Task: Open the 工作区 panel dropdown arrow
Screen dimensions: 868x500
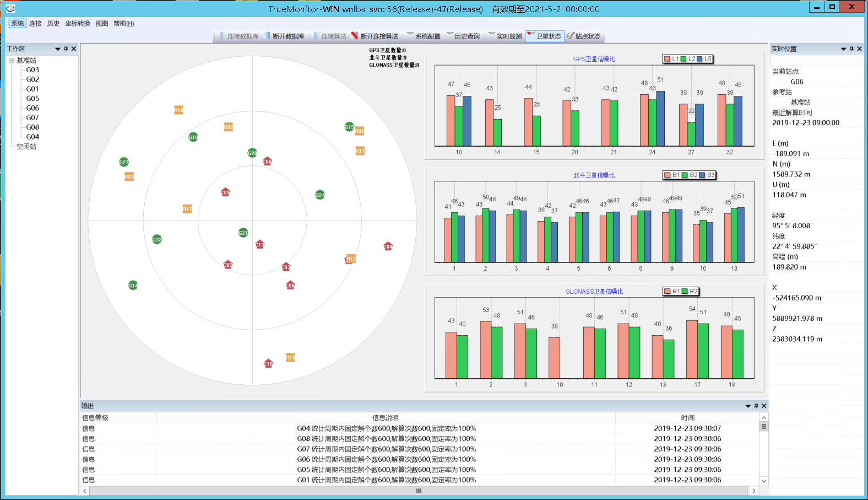Action: pos(58,49)
